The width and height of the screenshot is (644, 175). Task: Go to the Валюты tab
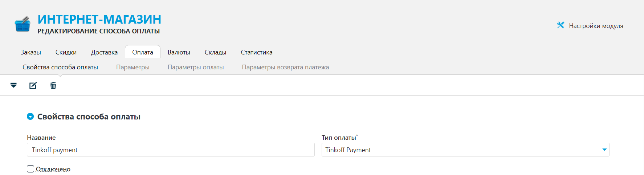179,52
